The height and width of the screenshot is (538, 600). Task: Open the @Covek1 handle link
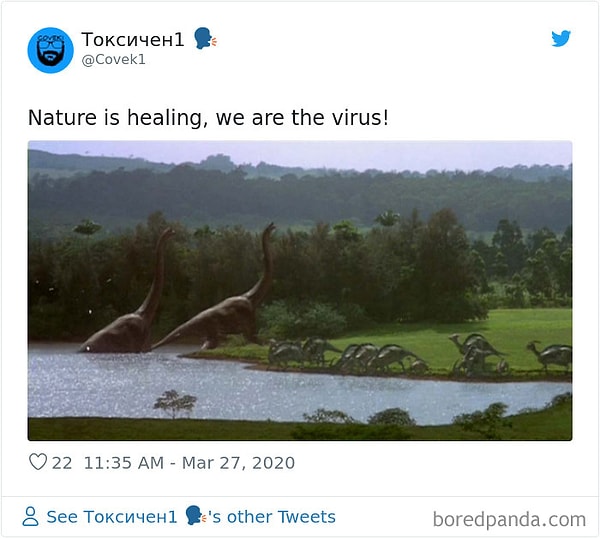(114, 60)
